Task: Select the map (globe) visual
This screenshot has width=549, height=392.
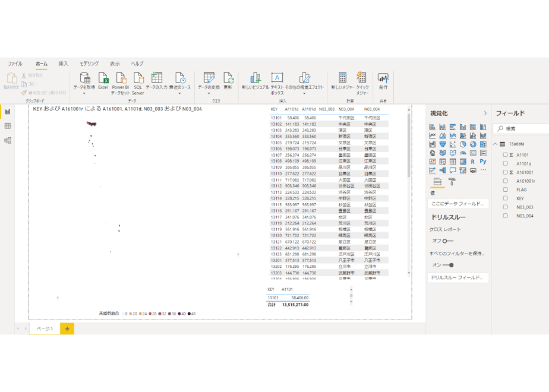Action: [433, 153]
